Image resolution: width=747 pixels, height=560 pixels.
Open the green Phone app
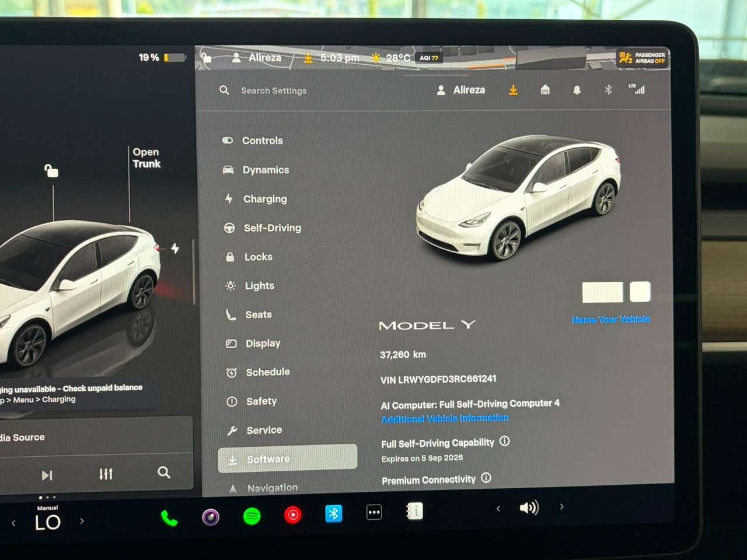pyautogui.click(x=169, y=518)
